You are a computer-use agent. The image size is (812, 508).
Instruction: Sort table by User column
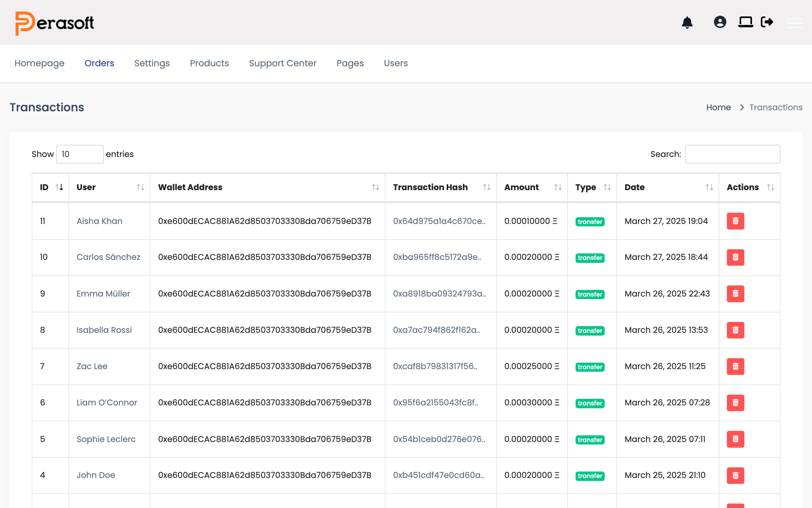(x=109, y=187)
